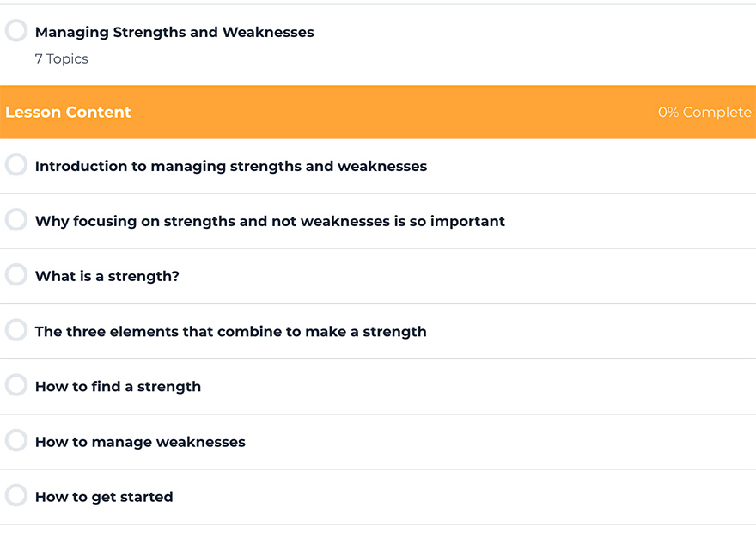Open How to find a strength topic
Viewport: 756px width, 533px height.
point(119,386)
